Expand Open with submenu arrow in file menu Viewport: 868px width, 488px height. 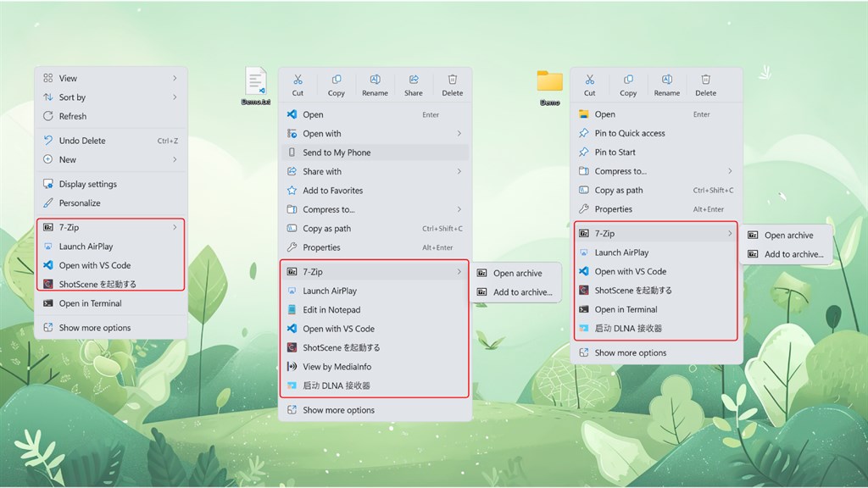point(459,133)
